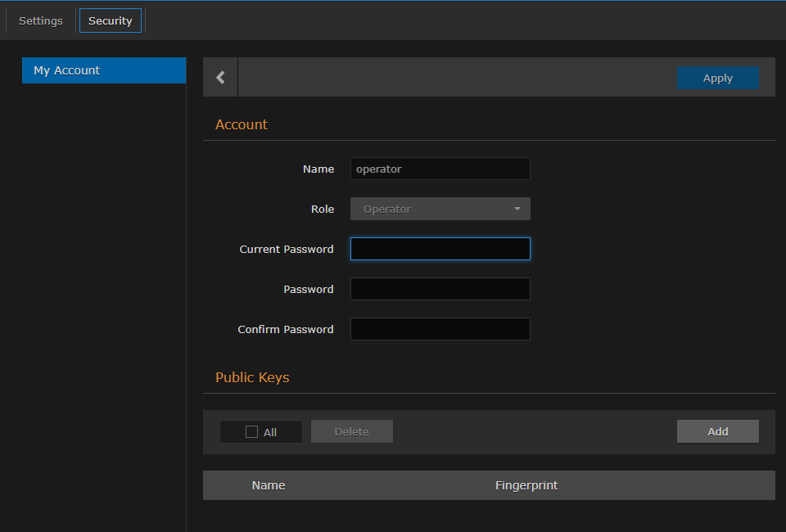Click the Name field containing operator
The width and height of the screenshot is (786, 532).
(440, 169)
